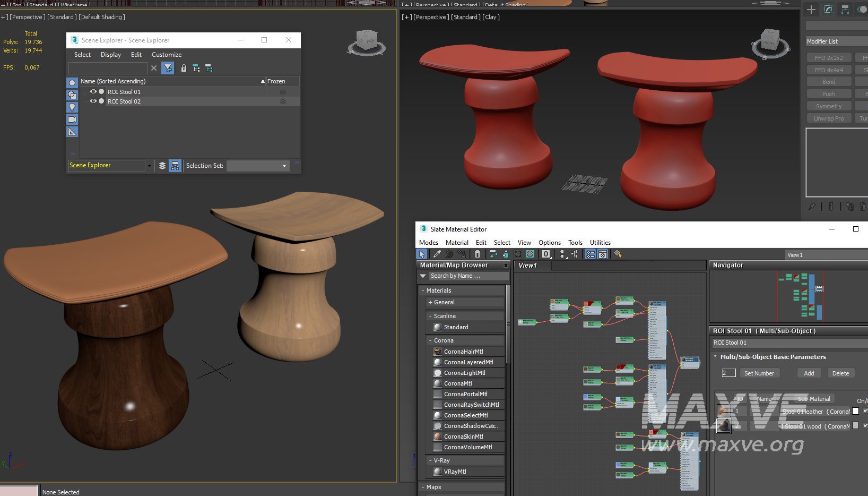
Task: Click the viewport ViewCube in the Clay view
Action: tap(769, 41)
